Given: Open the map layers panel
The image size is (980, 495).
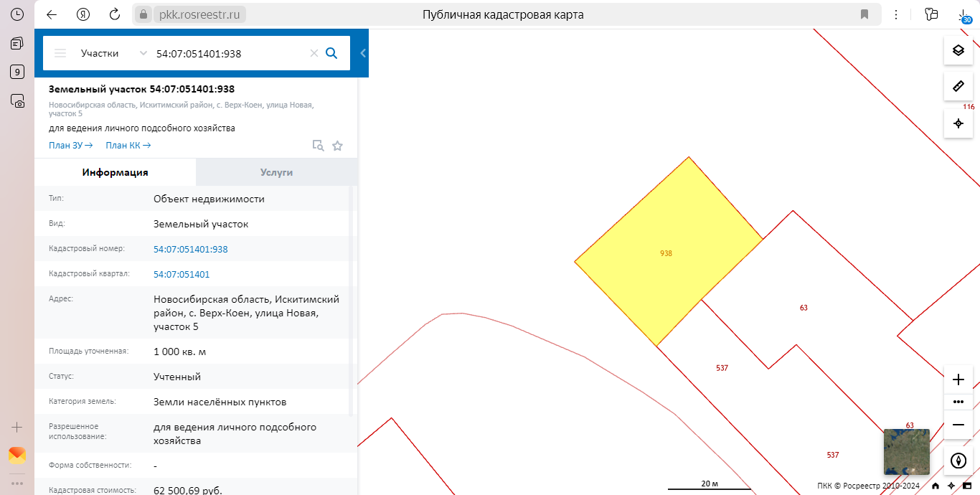Looking at the screenshot, I should point(958,50).
